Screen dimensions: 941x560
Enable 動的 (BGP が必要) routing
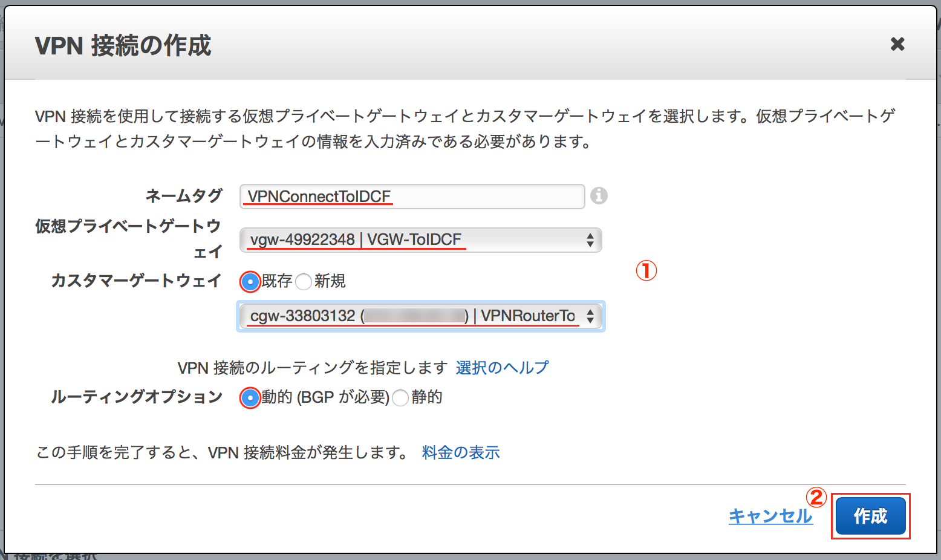[x=250, y=398]
